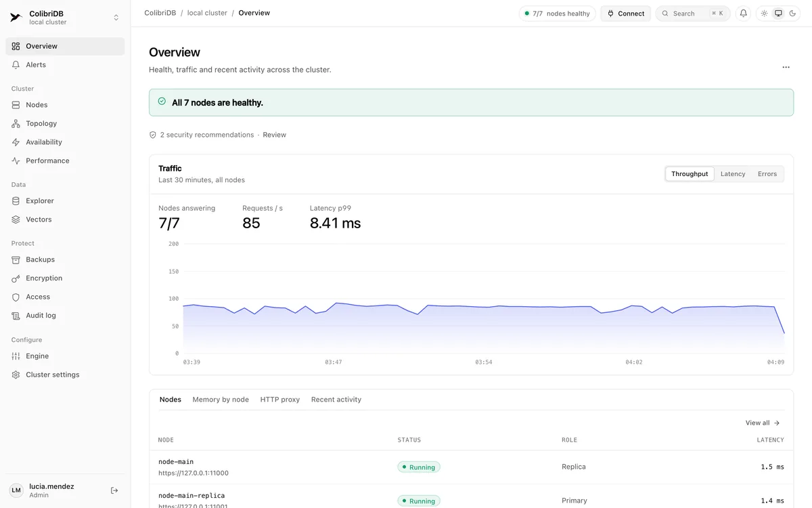Click the Replica role of node-main
Viewport: 812px width, 508px height.
point(574,467)
